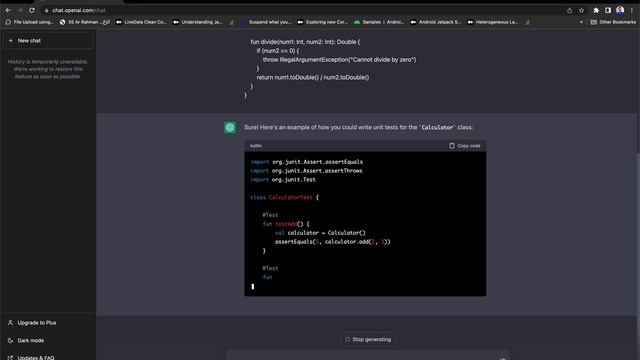This screenshot has width=640, height=360.
Task: Start a New chat in the sidebar
Action: [48, 41]
